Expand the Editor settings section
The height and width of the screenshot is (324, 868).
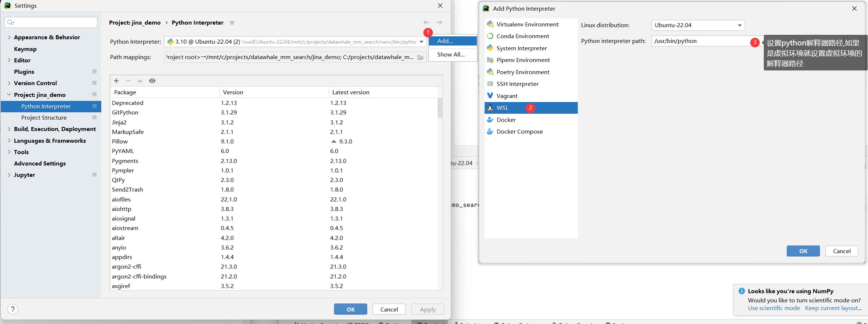(9, 60)
